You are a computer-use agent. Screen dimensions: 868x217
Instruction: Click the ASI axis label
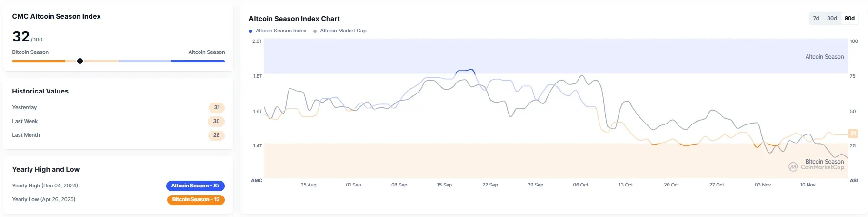click(x=854, y=180)
